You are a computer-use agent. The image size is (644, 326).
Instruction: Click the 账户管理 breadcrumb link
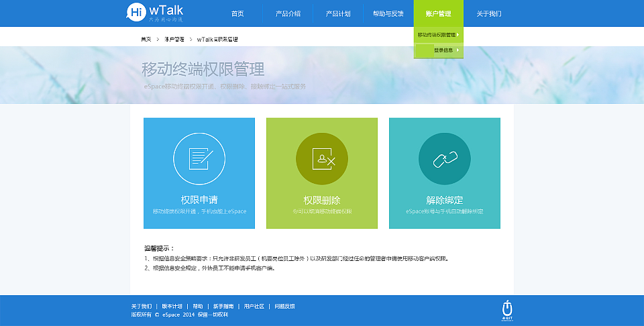(174, 40)
